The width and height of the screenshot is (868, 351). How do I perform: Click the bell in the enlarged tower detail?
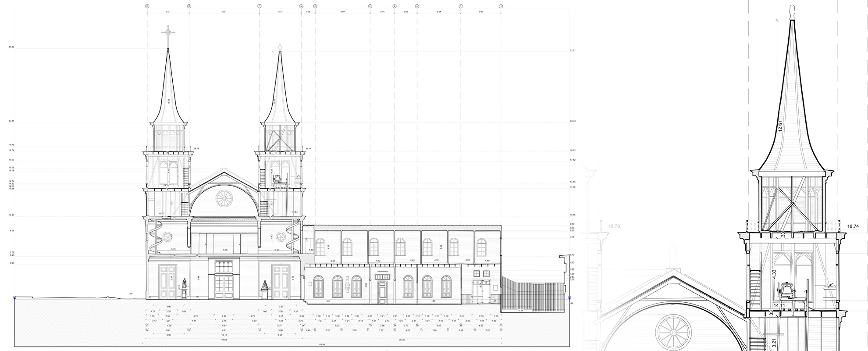pos(786,291)
